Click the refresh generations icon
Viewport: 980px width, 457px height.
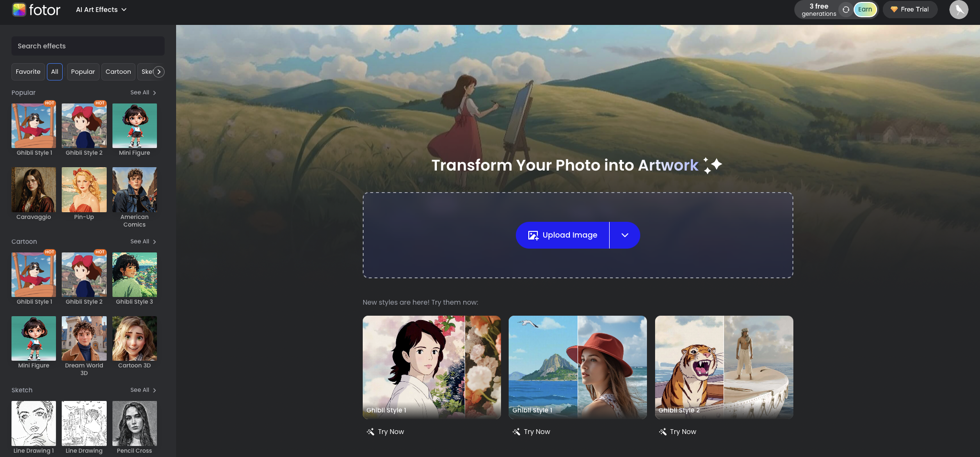pyautogui.click(x=846, y=10)
